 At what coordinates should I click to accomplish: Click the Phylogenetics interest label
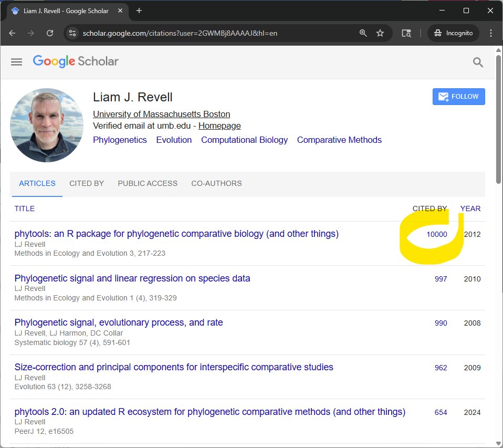(120, 140)
